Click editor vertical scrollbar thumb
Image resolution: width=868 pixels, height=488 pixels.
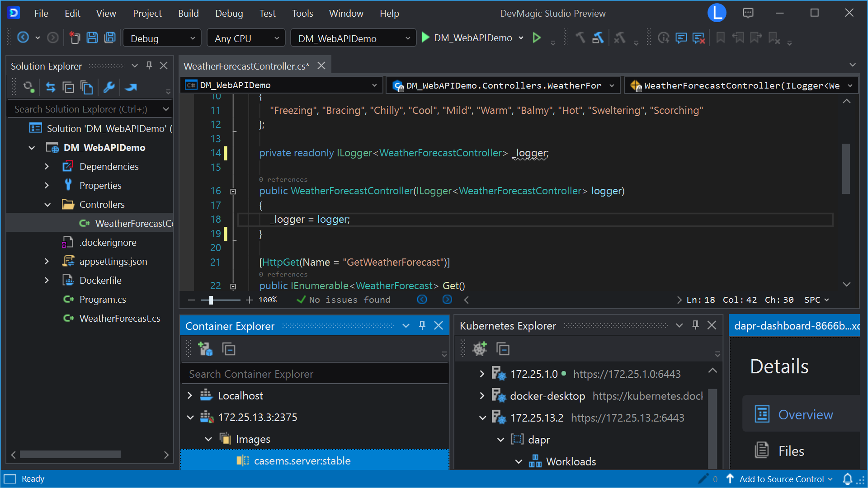(x=846, y=169)
